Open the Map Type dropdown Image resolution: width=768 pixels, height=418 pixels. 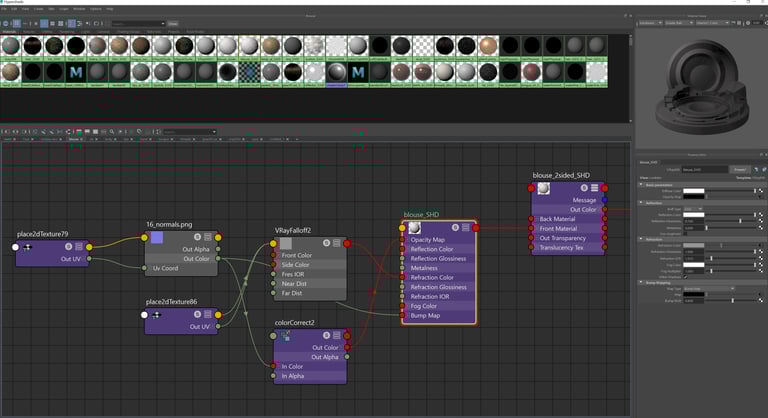(709, 289)
